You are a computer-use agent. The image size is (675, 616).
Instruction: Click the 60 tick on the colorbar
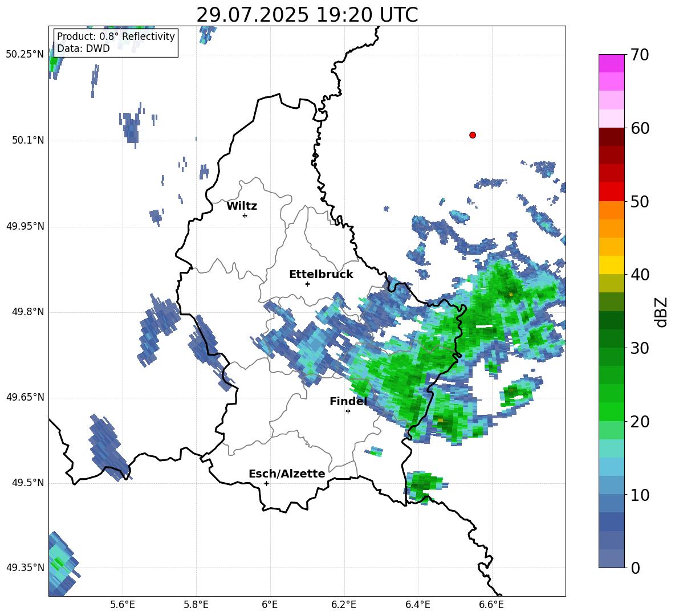coord(640,128)
